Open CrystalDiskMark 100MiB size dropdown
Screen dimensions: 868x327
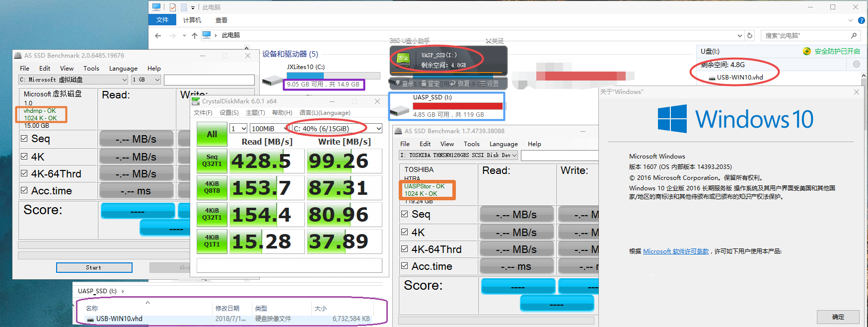(270, 129)
